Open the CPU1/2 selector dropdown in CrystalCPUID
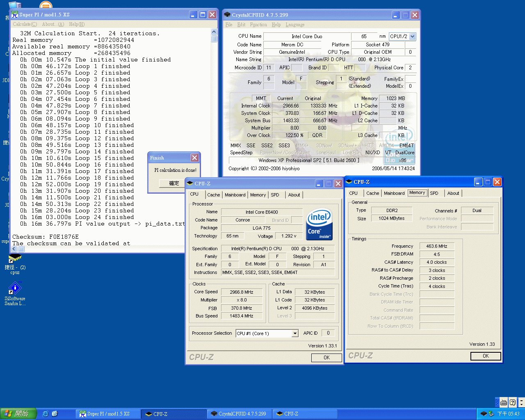Viewport: 525px width, 420px height. click(413, 37)
